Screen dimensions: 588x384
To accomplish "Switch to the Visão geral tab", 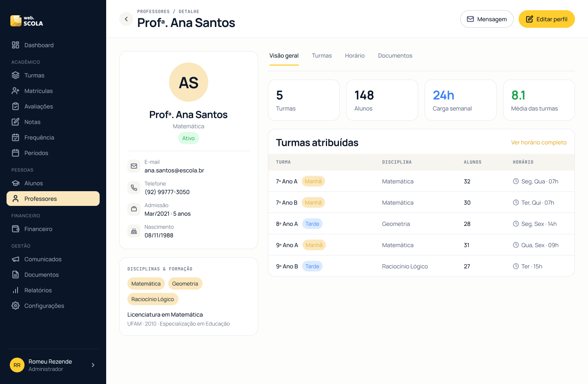I will 284,56.
